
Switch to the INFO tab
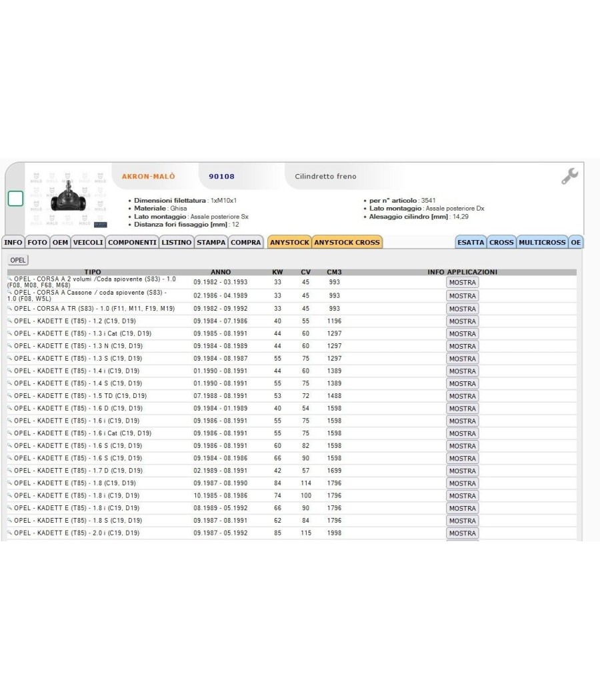(x=13, y=243)
